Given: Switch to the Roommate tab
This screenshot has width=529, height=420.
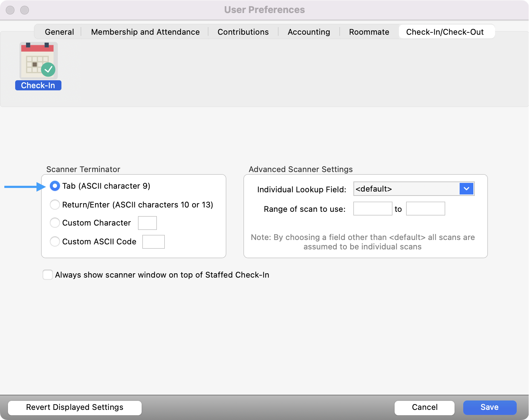Looking at the screenshot, I should point(369,32).
